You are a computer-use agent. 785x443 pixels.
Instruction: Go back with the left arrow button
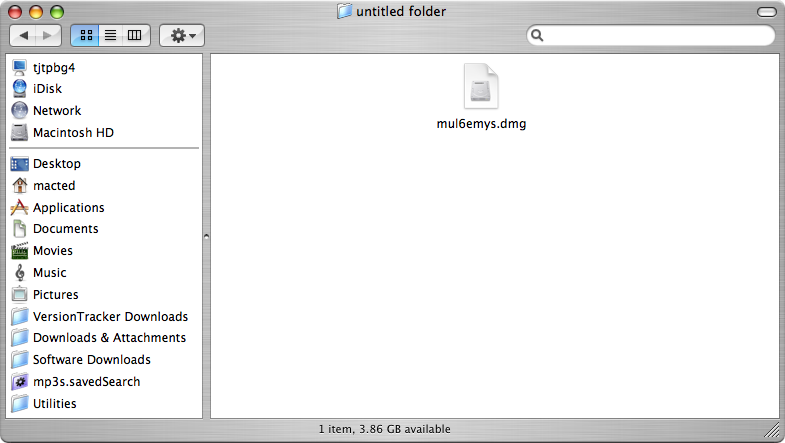pyautogui.click(x=23, y=35)
